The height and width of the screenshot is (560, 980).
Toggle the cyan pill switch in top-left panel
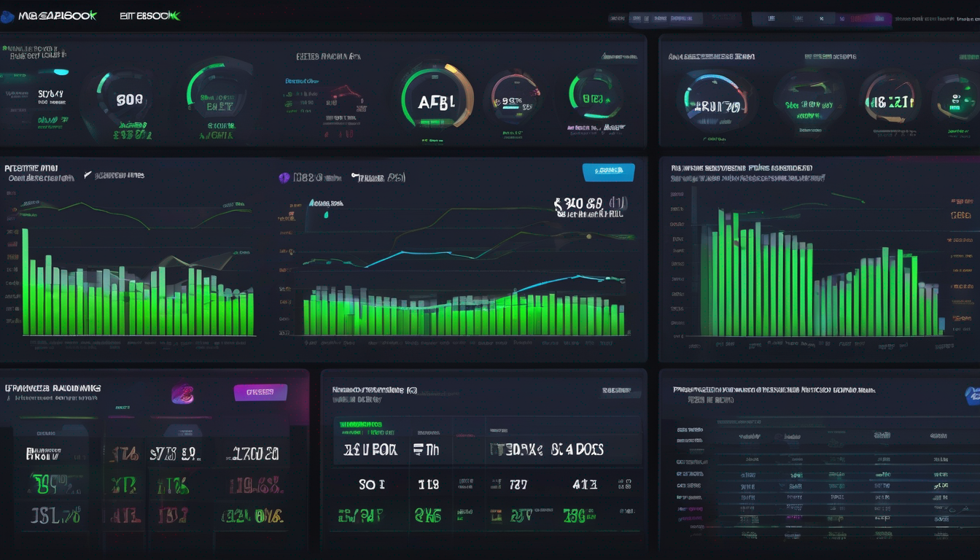point(61,72)
